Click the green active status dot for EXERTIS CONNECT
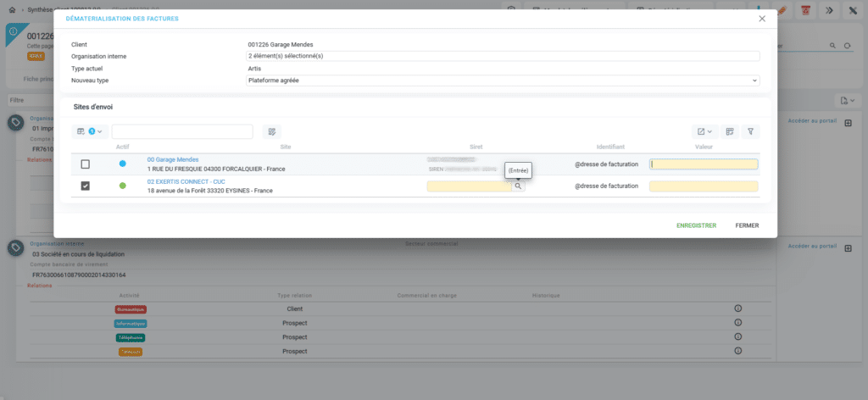 click(123, 186)
